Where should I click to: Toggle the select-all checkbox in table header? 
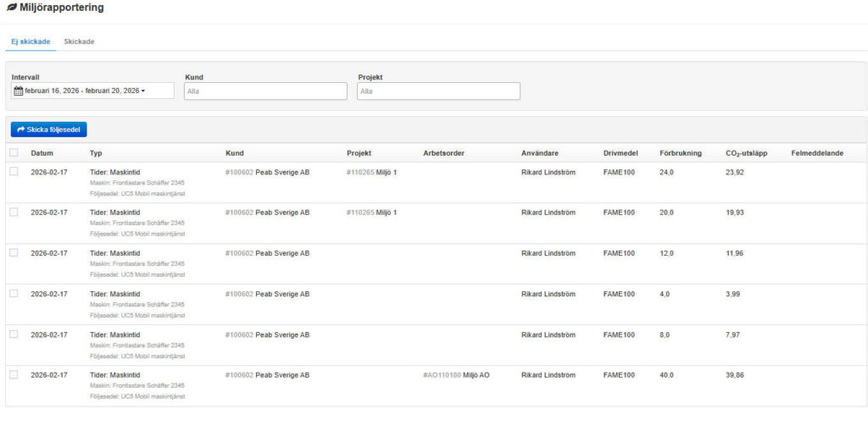coord(14,152)
